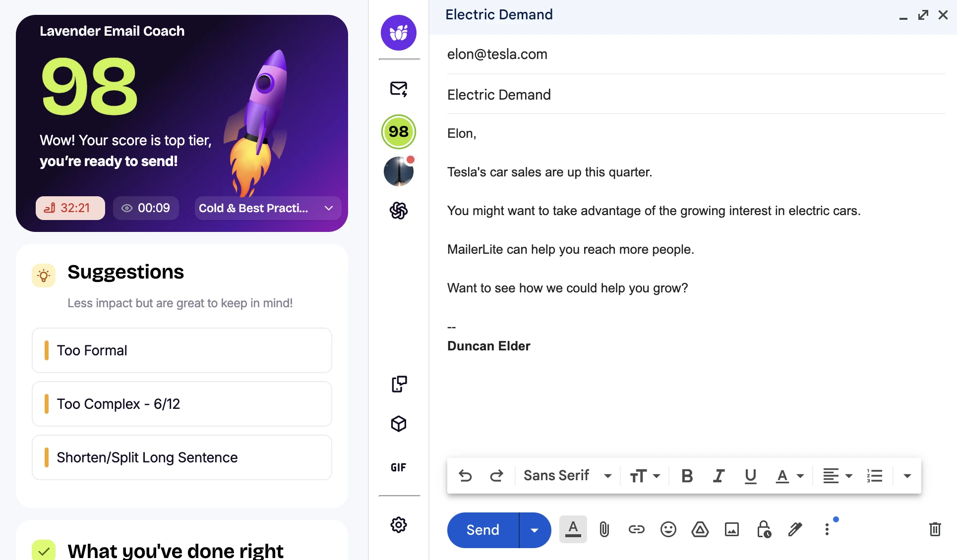Toggle bold formatting
Image resolution: width=957 pixels, height=560 pixels.
pos(687,476)
